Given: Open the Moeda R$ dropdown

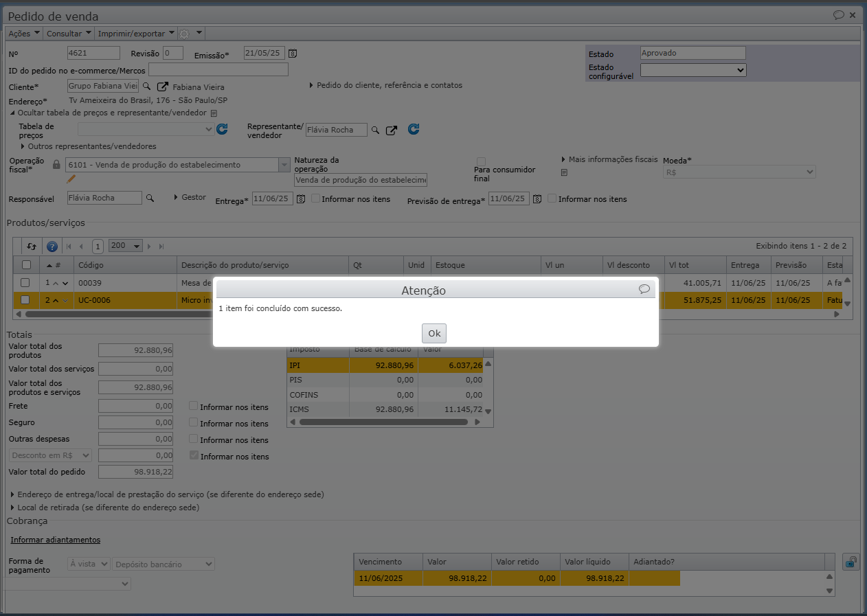Looking at the screenshot, I should [x=739, y=172].
